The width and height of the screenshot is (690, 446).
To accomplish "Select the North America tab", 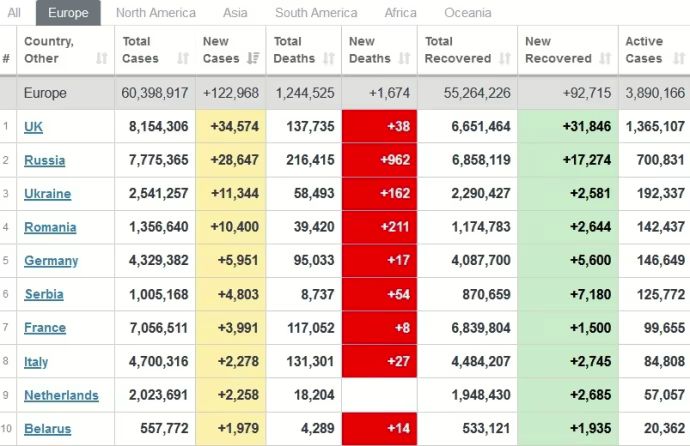I will click(156, 13).
